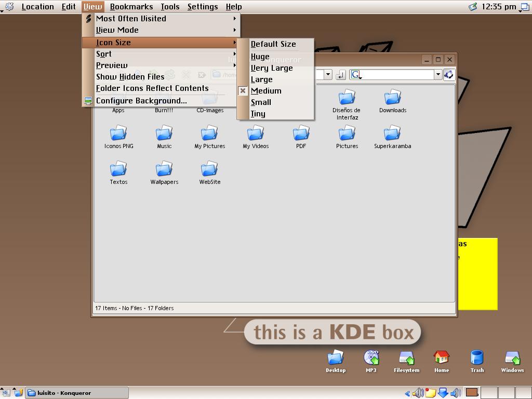Click the first speaker volume tray icon

(418, 393)
